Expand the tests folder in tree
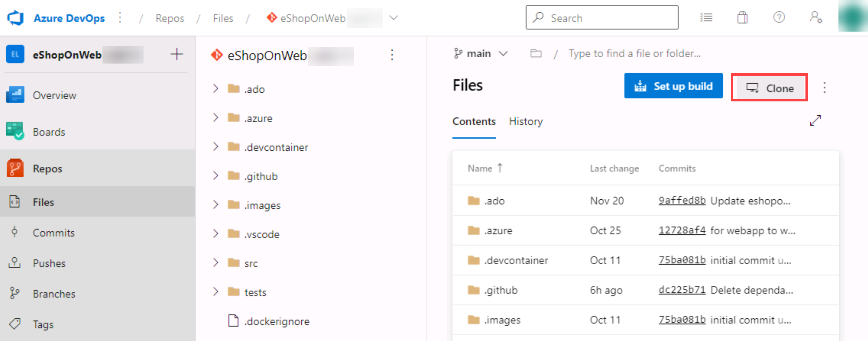 pyautogui.click(x=216, y=292)
